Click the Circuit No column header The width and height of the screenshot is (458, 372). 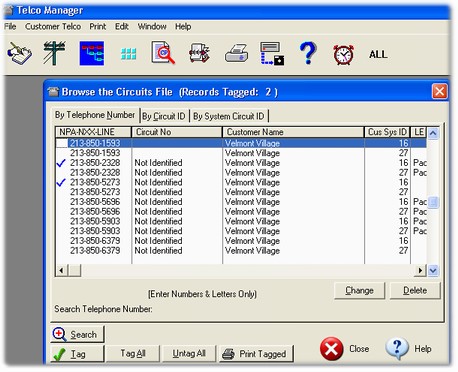coord(177,132)
